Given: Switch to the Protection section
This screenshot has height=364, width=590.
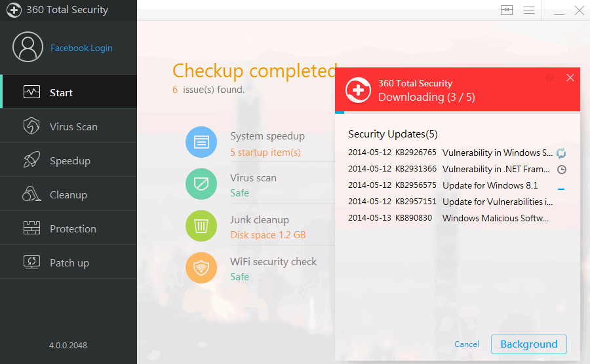Looking at the screenshot, I should click(68, 228).
